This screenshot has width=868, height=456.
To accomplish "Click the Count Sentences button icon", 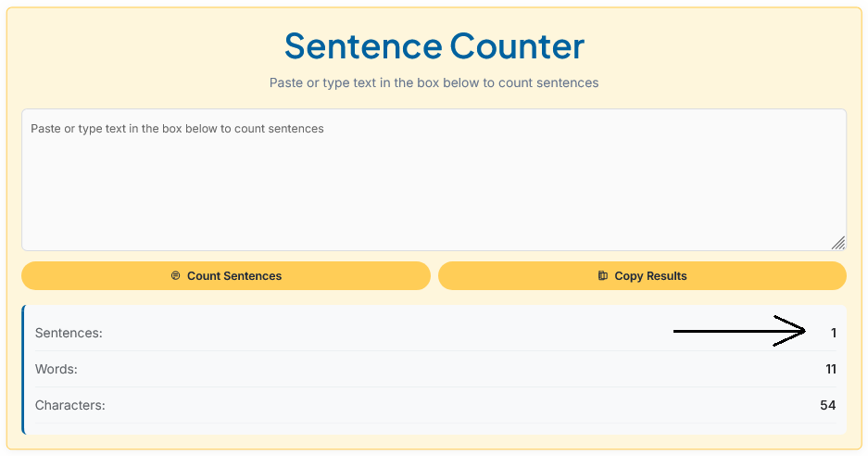I will [176, 276].
